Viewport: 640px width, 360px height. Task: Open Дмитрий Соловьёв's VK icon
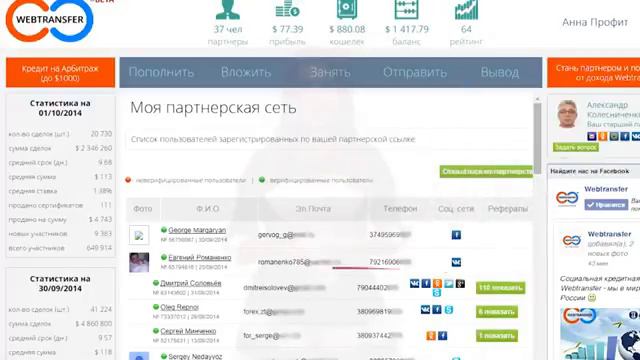tap(414, 283)
